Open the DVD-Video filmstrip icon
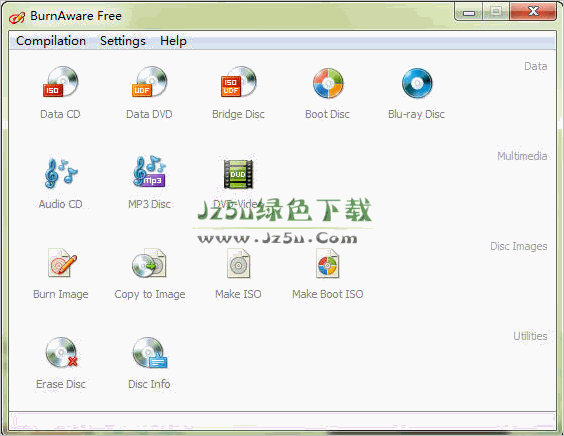Viewport: 564px width, 436px height. (x=238, y=174)
